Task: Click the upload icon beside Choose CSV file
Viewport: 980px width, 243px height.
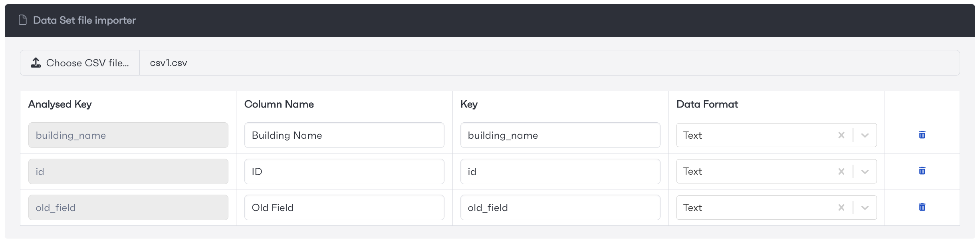Action: 36,63
